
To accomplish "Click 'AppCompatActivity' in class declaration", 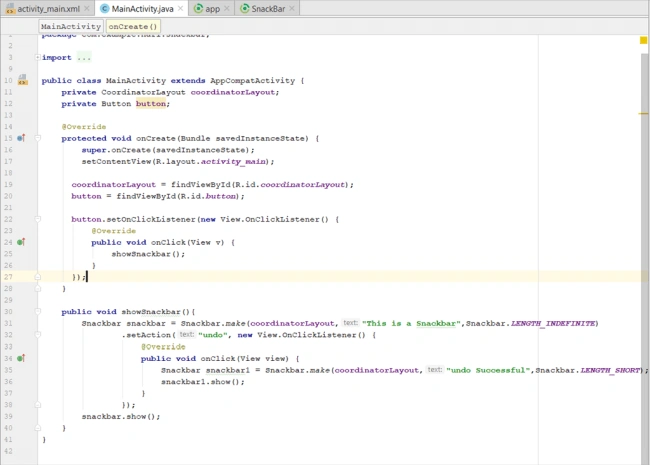I will 252,80.
